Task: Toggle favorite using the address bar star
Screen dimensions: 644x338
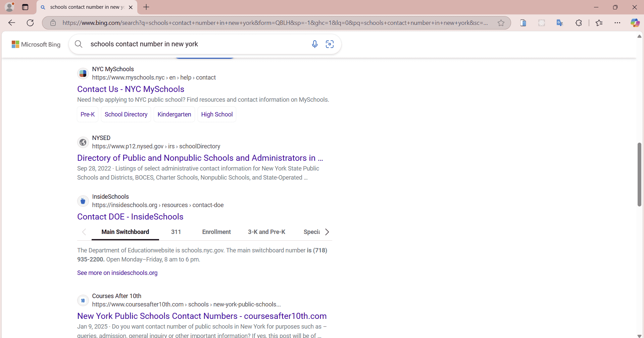Action: click(501, 22)
